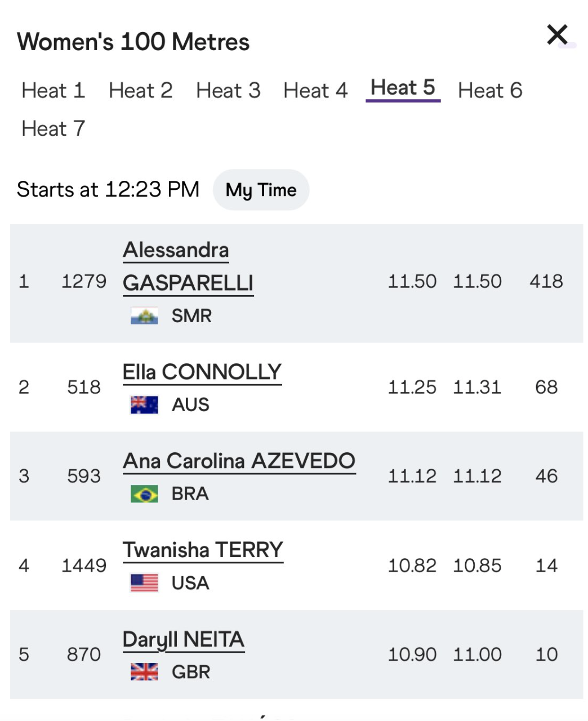Close the Women's 100 Metres panel

(557, 35)
